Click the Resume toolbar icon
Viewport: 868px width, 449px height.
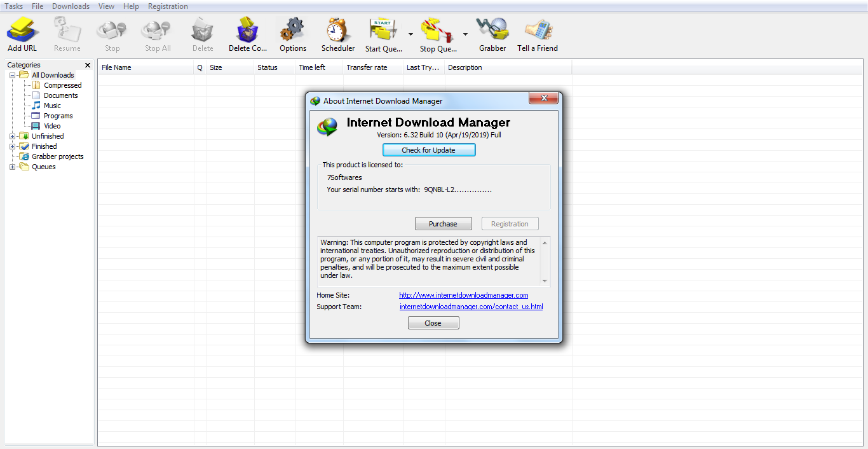[67, 30]
